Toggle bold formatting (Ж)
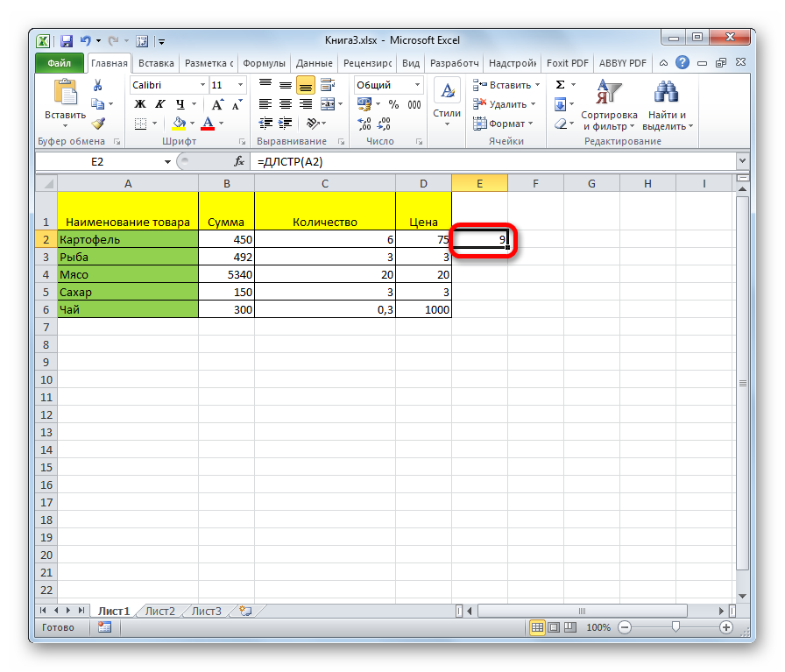785x672 pixels. [x=139, y=104]
